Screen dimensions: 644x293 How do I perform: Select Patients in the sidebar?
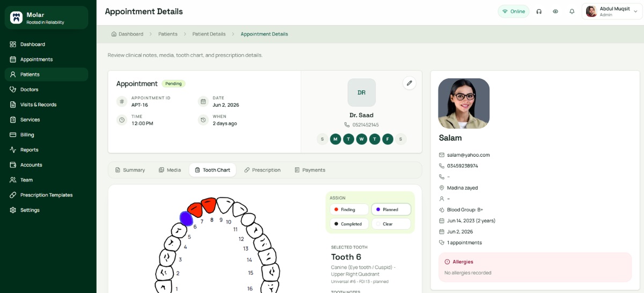(x=46, y=74)
